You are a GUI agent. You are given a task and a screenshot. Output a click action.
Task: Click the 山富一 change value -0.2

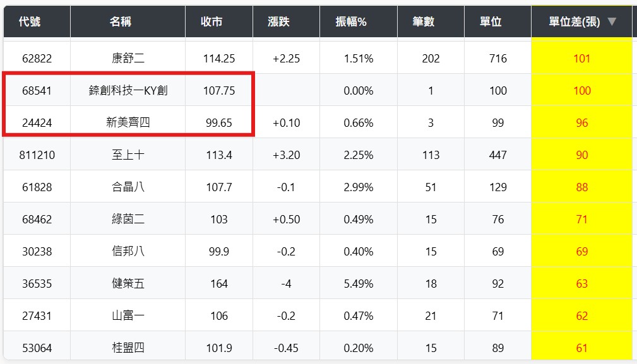(286, 316)
